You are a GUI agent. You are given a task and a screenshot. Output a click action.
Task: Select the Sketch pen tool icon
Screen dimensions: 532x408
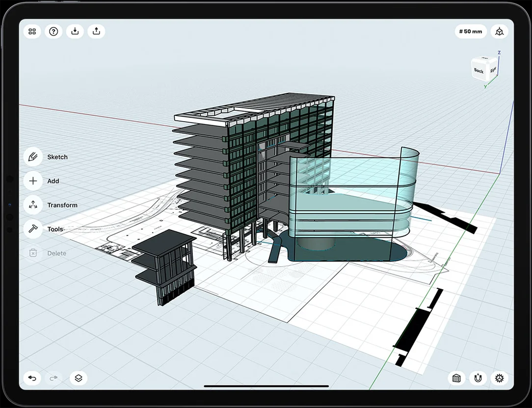(x=33, y=157)
